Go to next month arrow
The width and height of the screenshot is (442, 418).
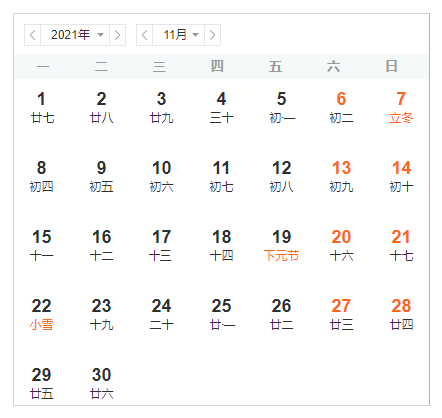point(212,35)
